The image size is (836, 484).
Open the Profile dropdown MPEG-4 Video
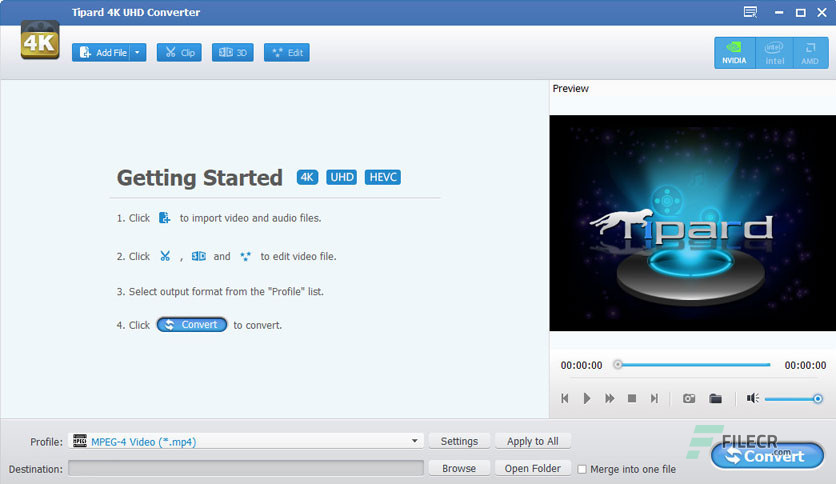click(246, 441)
